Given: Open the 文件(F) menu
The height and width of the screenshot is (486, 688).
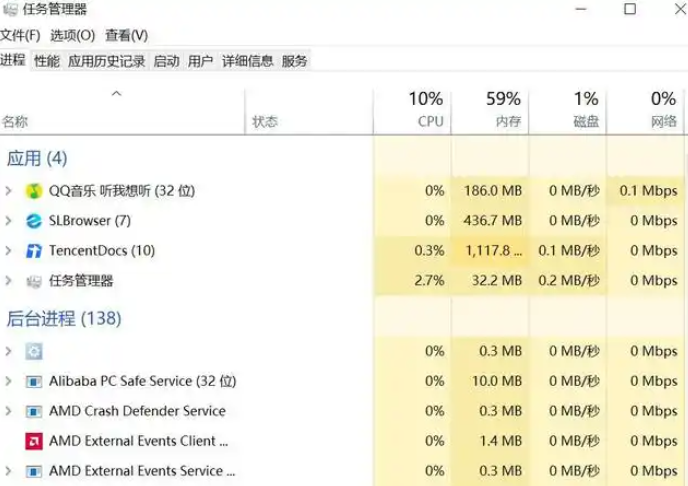Looking at the screenshot, I should point(19,35).
